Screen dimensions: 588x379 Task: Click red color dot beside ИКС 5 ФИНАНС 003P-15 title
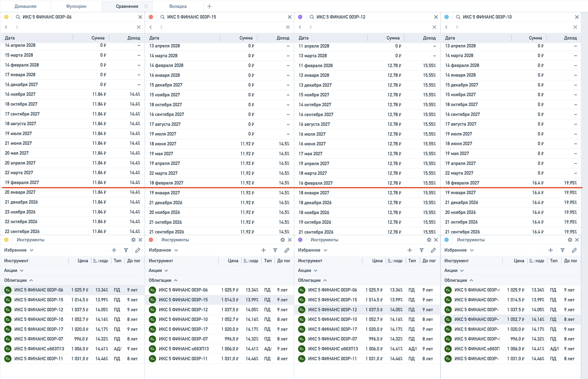point(151,17)
